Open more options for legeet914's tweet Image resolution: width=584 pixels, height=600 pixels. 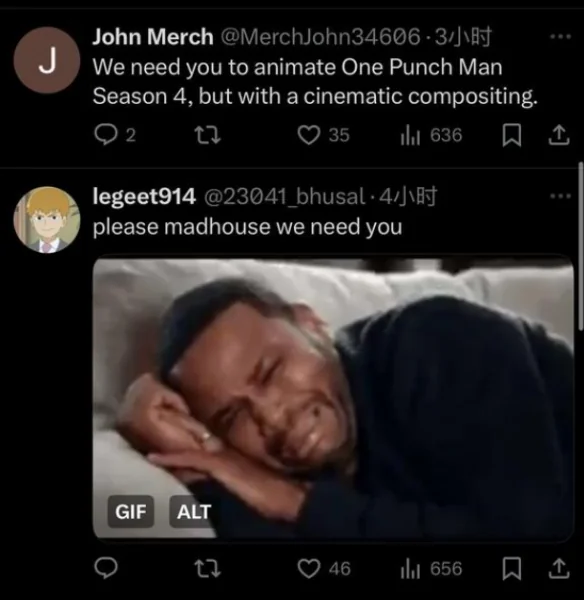[x=560, y=196]
